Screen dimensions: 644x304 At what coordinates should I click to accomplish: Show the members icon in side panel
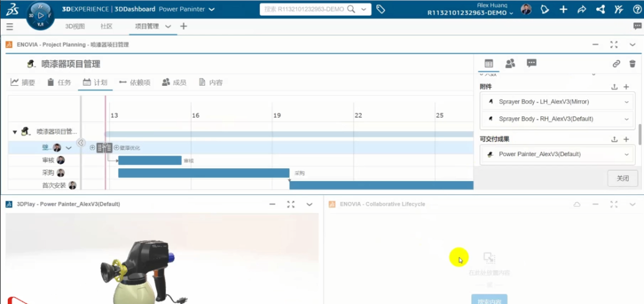510,63
